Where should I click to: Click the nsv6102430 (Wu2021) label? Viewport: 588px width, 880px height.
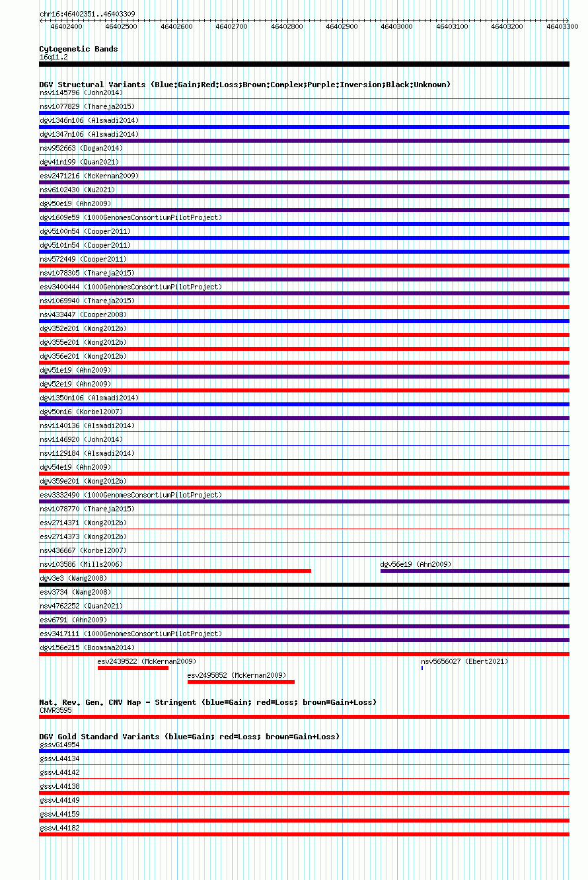[77, 190]
